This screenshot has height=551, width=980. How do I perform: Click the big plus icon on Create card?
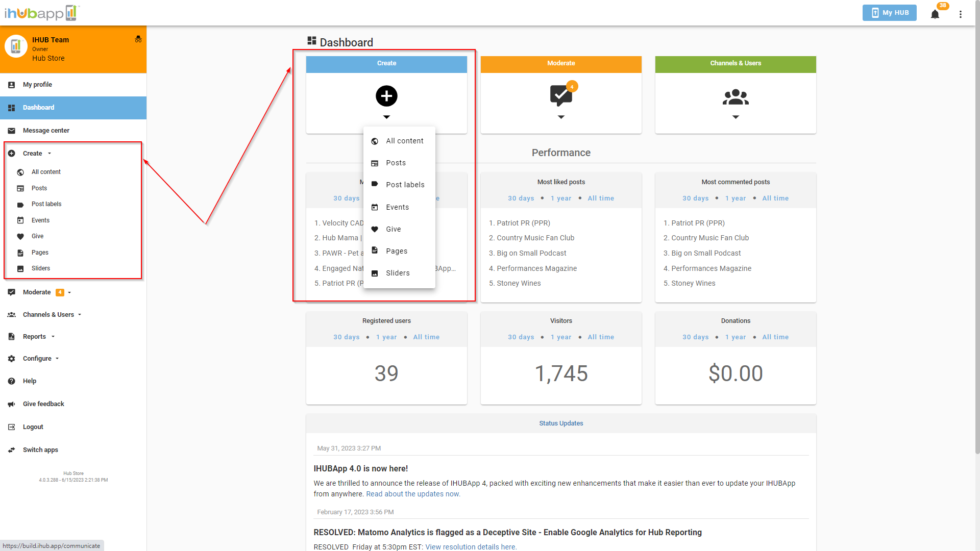[x=386, y=96]
